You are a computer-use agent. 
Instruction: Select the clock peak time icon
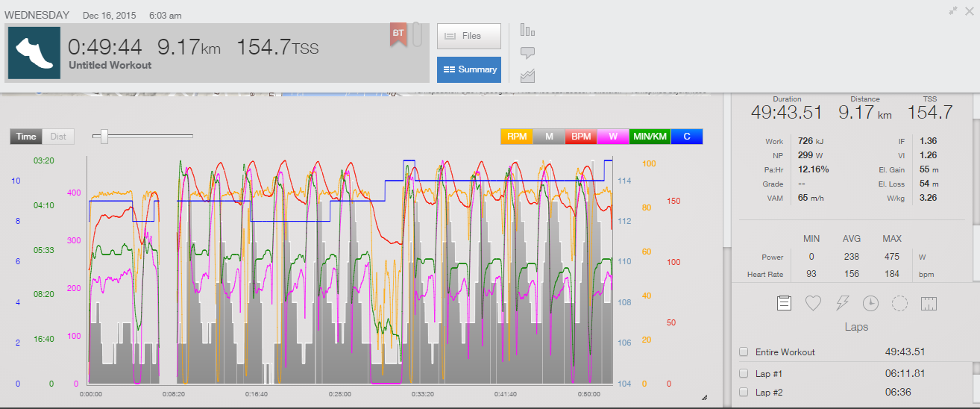[x=870, y=303]
